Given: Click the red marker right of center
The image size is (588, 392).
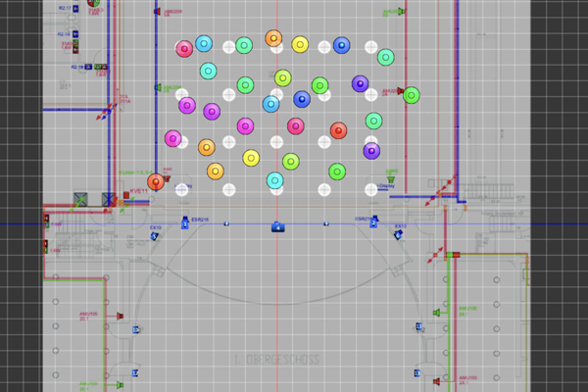Looking at the screenshot, I should pyautogui.click(x=338, y=130).
